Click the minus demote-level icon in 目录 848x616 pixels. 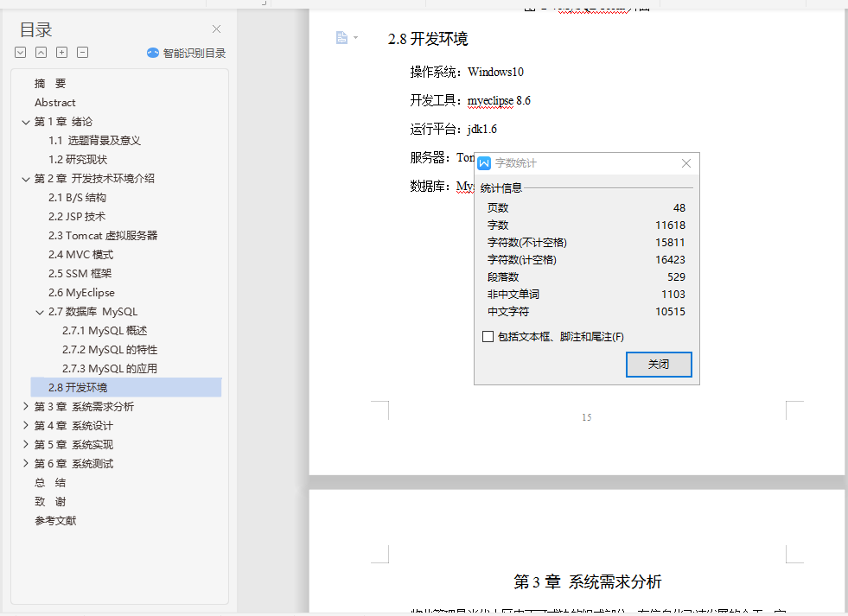[83, 53]
